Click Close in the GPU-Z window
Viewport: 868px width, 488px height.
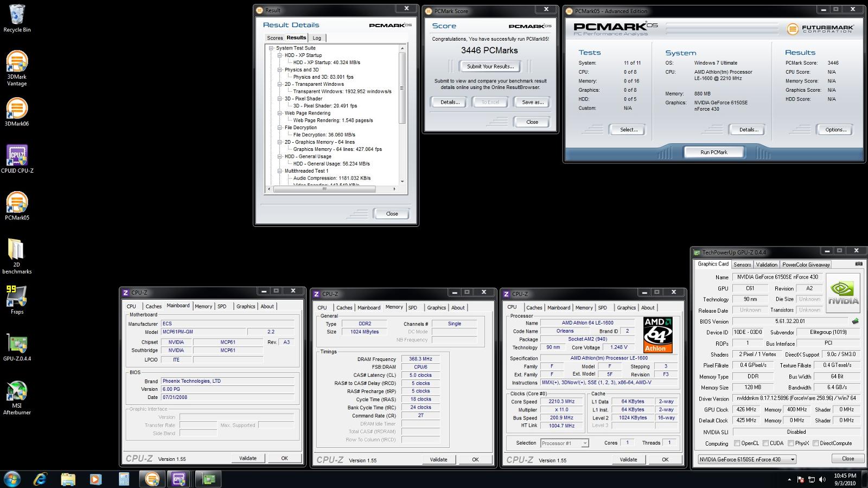click(x=847, y=459)
